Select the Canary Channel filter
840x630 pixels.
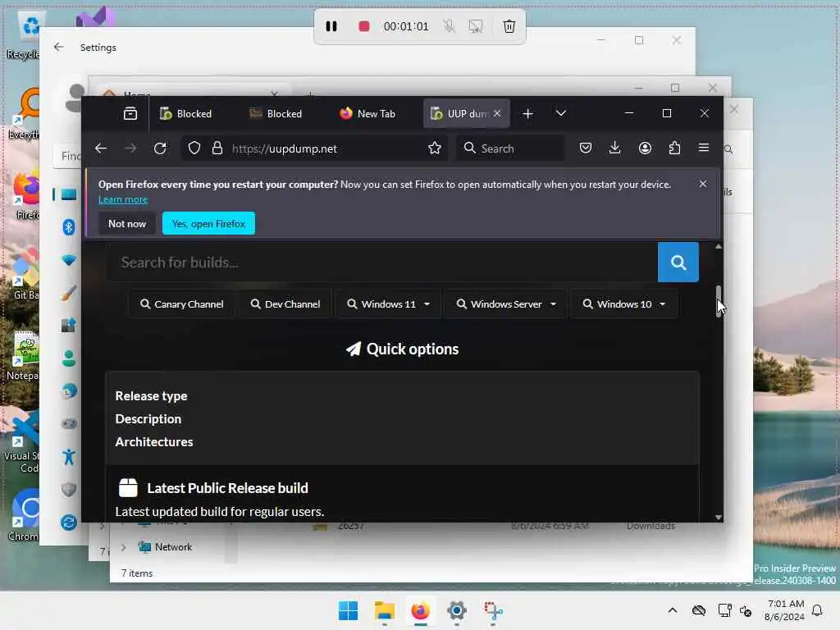coord(181,304)
